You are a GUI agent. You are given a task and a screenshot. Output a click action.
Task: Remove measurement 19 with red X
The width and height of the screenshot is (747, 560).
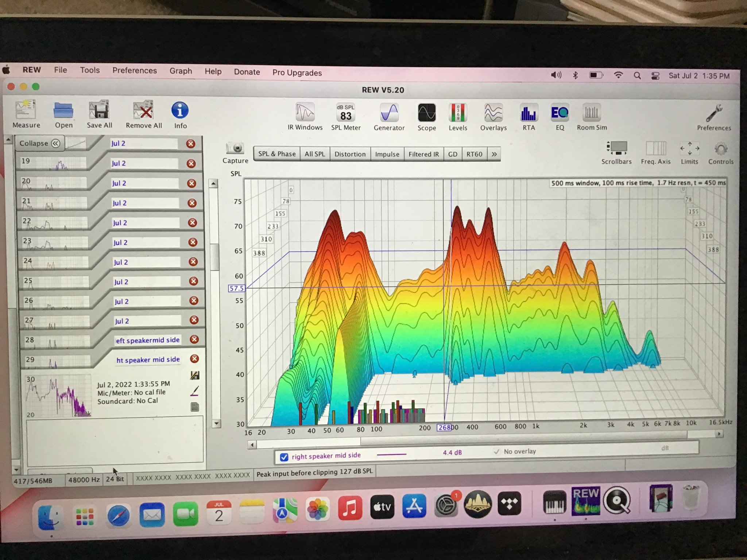pos(191,163)
